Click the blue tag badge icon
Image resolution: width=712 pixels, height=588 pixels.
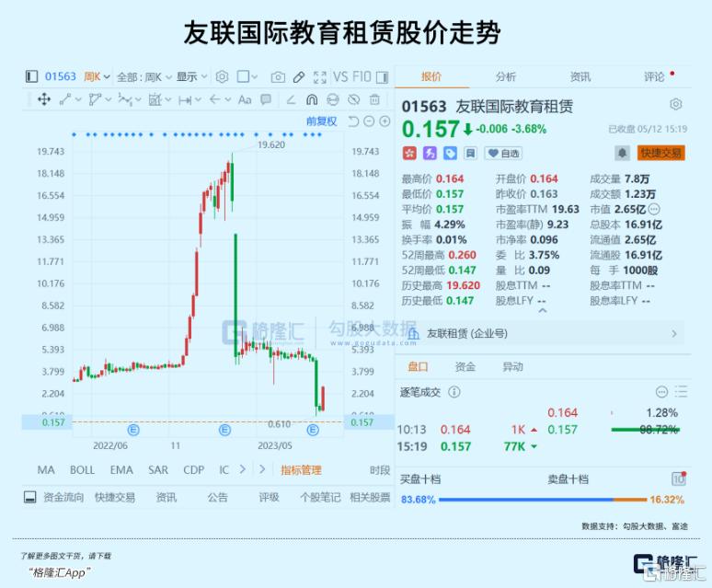(x=450, y=154)
